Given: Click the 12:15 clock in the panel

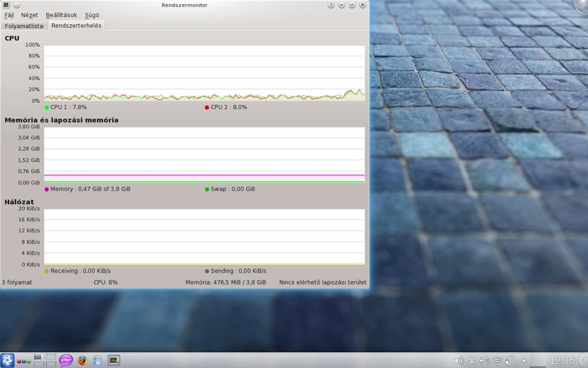Looking at the screenshot, I should point(562,361).
